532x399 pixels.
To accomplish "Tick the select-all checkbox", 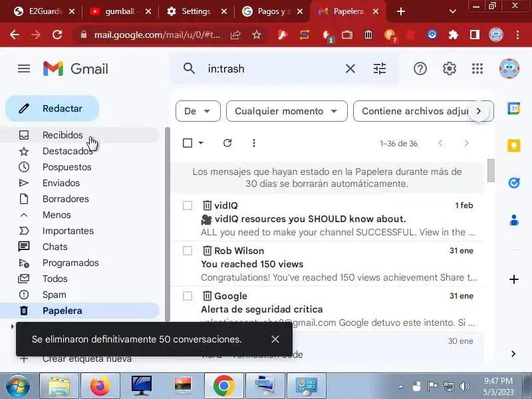I will [188, 143].
